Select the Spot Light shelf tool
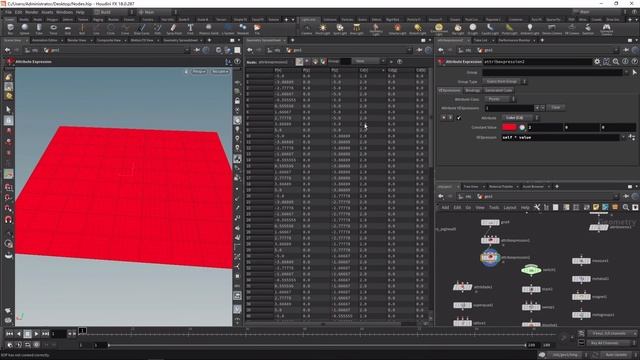This screenshot has height=360, width=640. tap(340, 29)
